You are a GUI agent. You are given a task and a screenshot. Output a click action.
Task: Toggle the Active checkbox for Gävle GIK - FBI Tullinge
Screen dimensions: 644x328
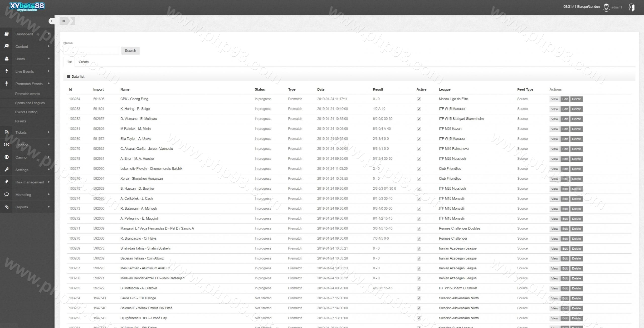pos(419,299)
